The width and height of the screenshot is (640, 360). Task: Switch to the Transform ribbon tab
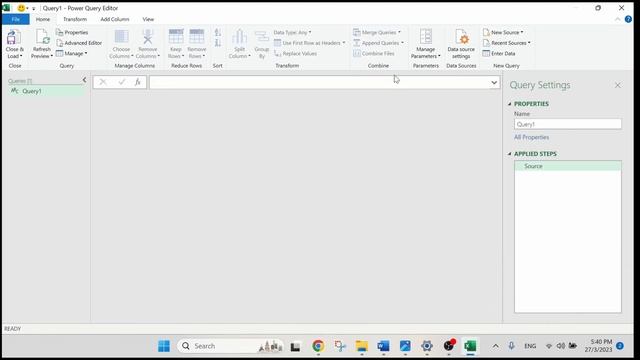click(x=75, y=19)
